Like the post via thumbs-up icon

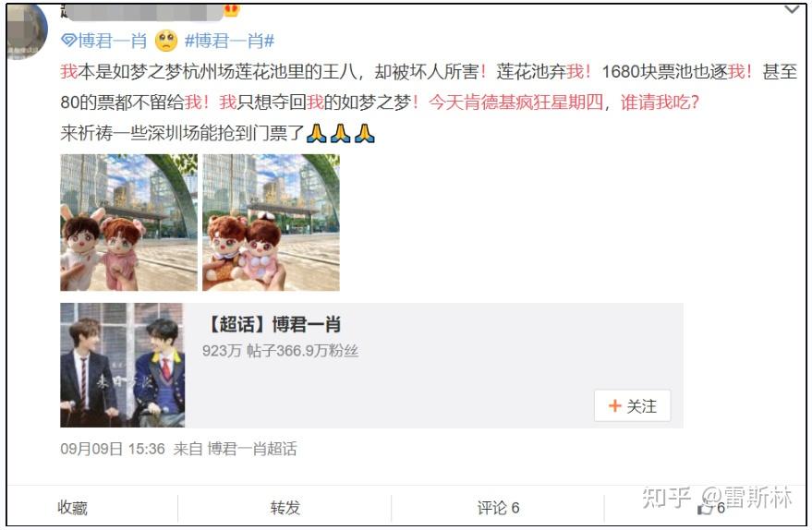(706, 508)
